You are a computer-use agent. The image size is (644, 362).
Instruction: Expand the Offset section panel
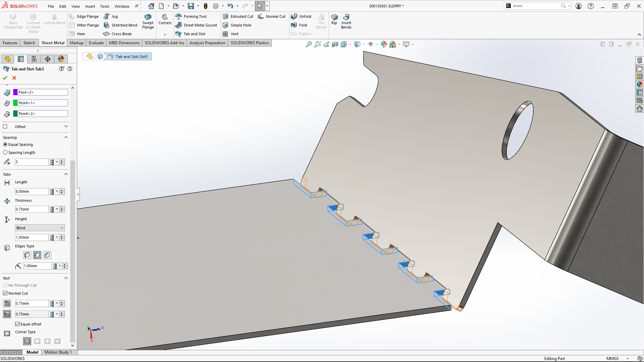(x=66, y=126)
